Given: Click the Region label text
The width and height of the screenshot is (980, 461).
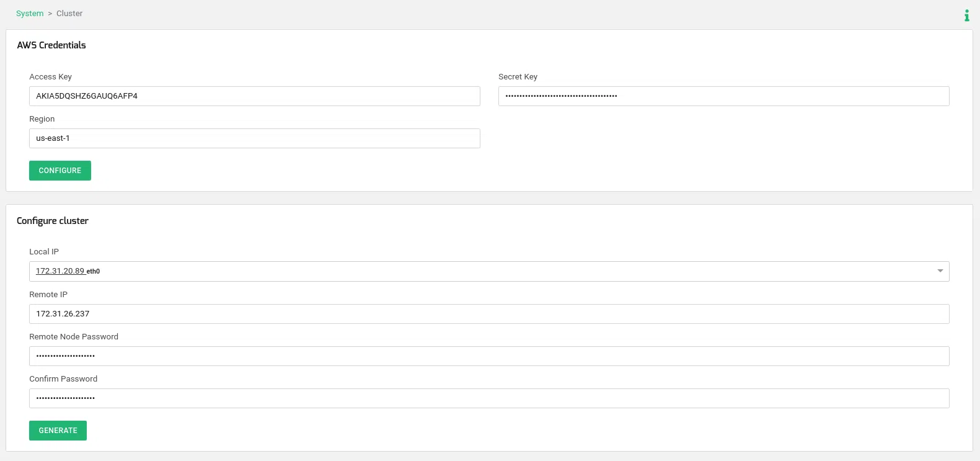Looking at the screenshot, I should (42, 119).
